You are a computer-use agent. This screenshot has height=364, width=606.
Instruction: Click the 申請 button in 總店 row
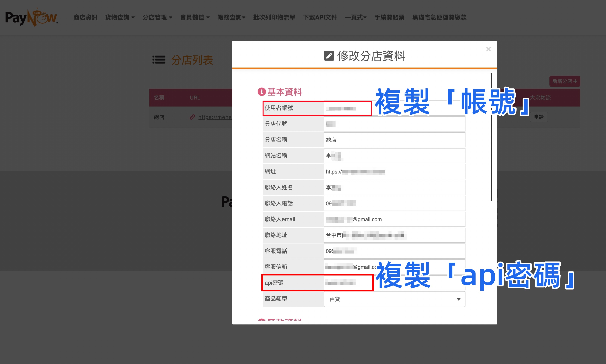(539, 117)
